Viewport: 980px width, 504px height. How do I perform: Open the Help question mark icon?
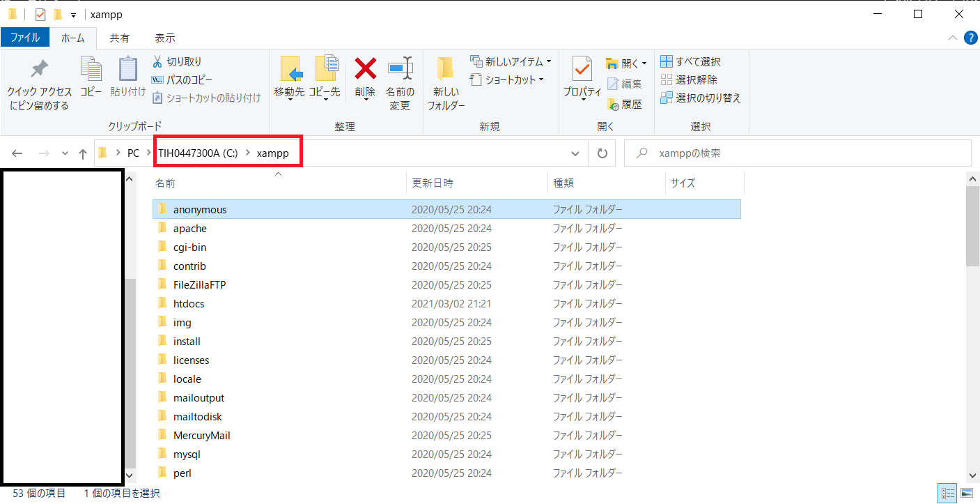[x=970, y=38]
